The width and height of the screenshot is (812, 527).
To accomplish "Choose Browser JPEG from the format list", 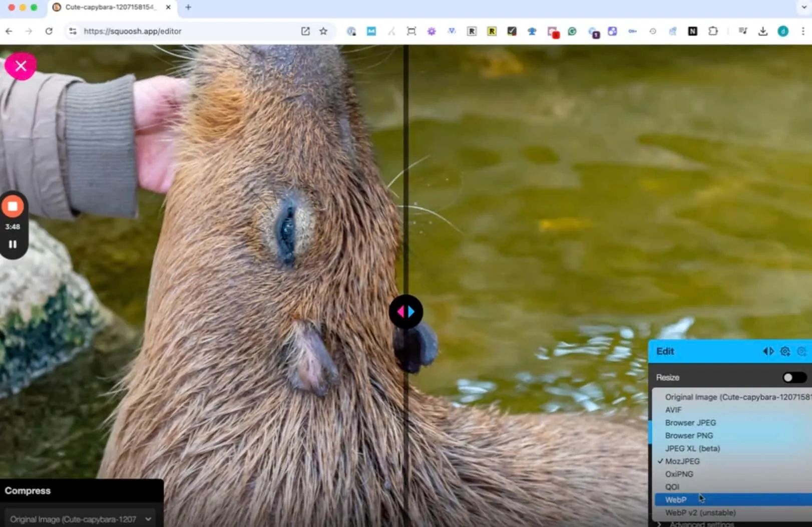I will [x=733, y=423].
